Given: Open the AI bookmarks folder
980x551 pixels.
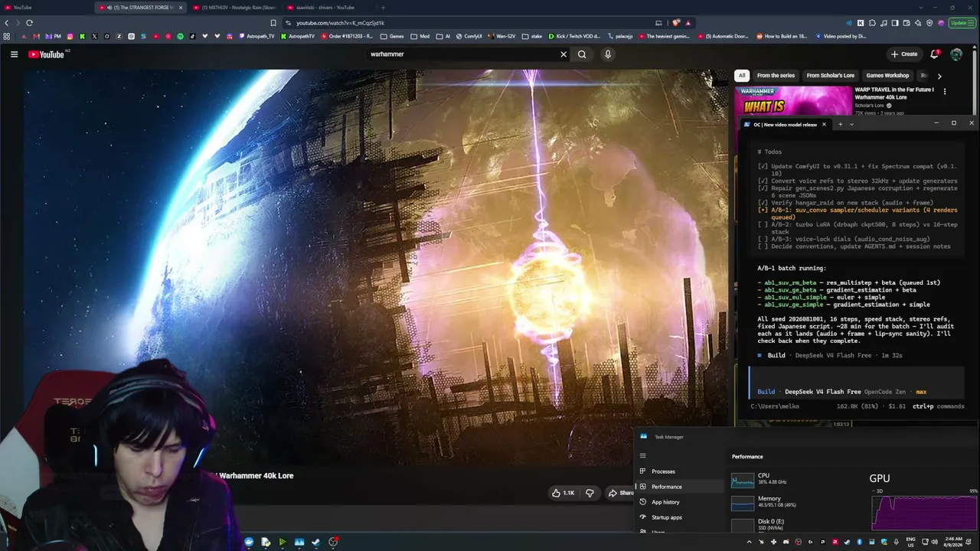Looking at the screenshot, I should pyautogui.click(x=443, y=36).
